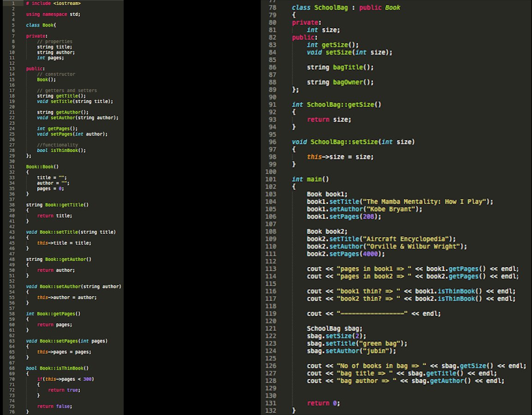Click the 'book2 thin? =>' cout line
Screen dimensions: 532x415
(411, 298)
